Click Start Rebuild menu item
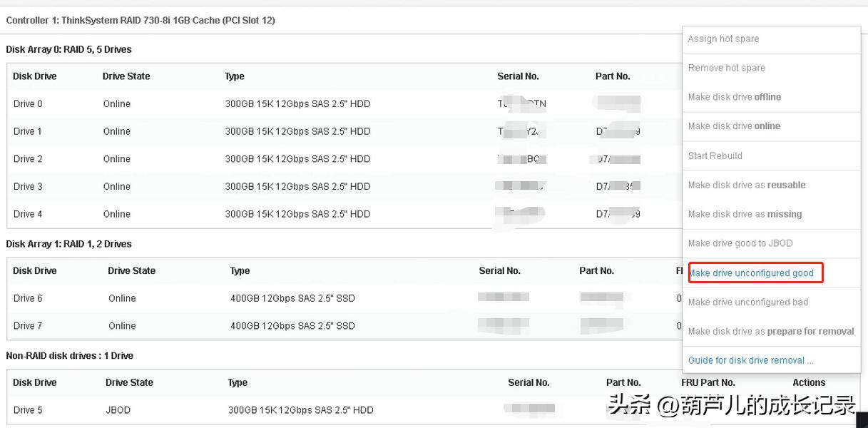Viewport: 868px width, 428px height. pos(715,156)
